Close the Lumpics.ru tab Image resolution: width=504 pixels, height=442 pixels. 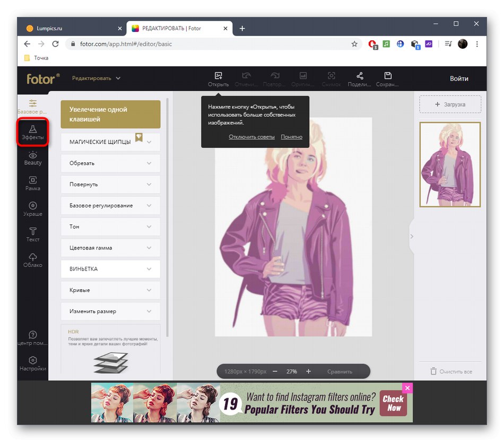(120, 29)
